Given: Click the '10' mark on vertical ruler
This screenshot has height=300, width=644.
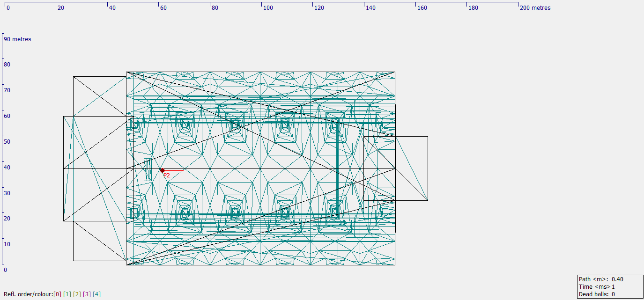Looking at the screenshot, I should (7, 244).
